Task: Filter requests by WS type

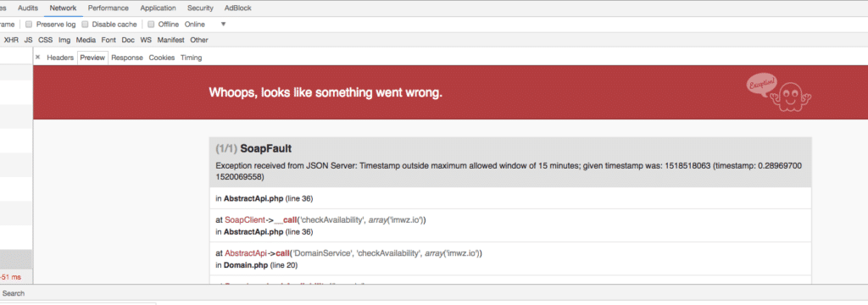Action: (x=146, y=40)
